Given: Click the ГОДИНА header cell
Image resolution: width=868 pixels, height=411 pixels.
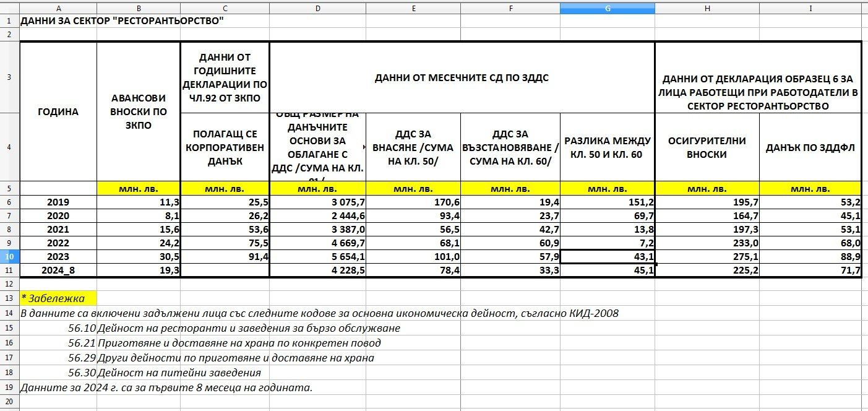Looking at the screenshot, I should 58,112.
